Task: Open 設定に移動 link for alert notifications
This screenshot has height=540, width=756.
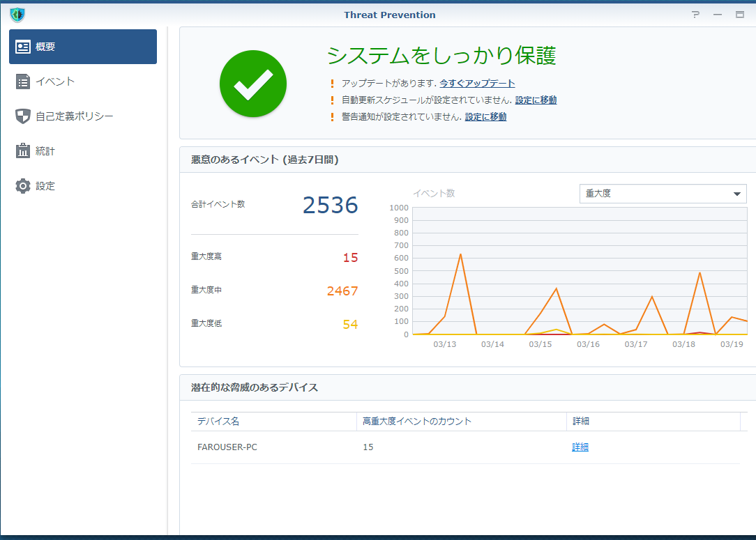Action: coord(485,117)
